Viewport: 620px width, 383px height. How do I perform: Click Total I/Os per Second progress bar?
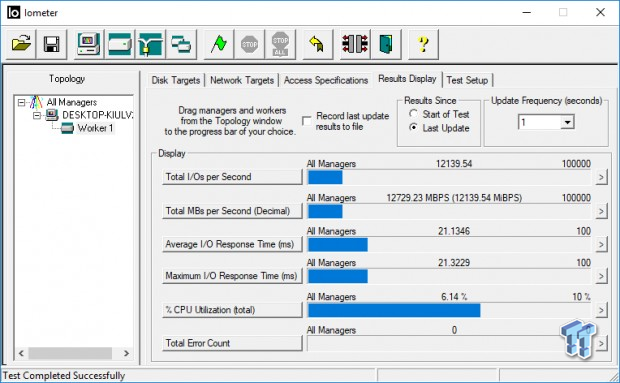pos(449,177)
